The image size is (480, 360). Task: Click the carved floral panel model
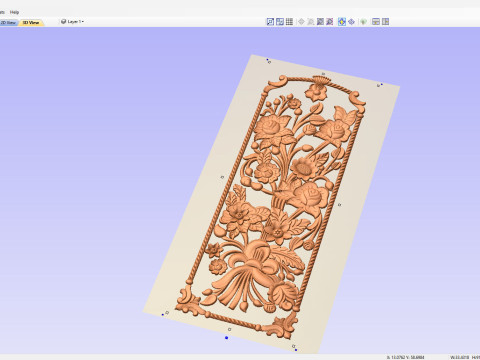[x=272, y=207]
